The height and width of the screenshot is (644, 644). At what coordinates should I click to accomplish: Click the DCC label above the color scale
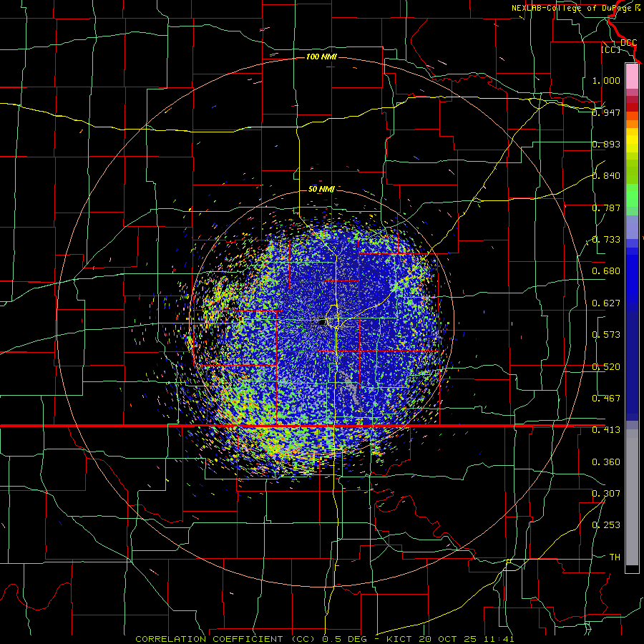point(628,43)
